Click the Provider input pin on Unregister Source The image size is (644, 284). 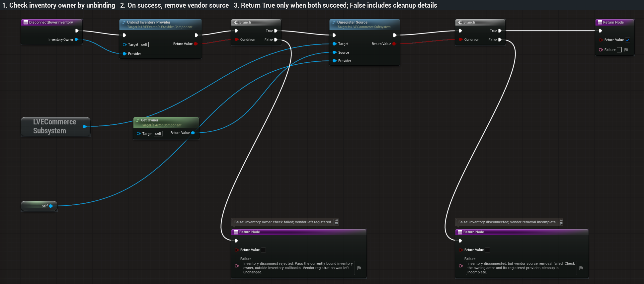click(335, 61)
